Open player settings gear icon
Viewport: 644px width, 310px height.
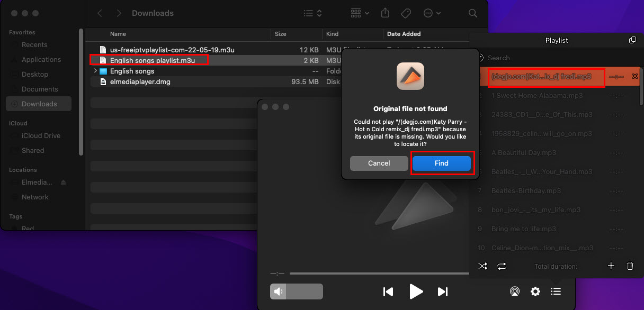535,291
